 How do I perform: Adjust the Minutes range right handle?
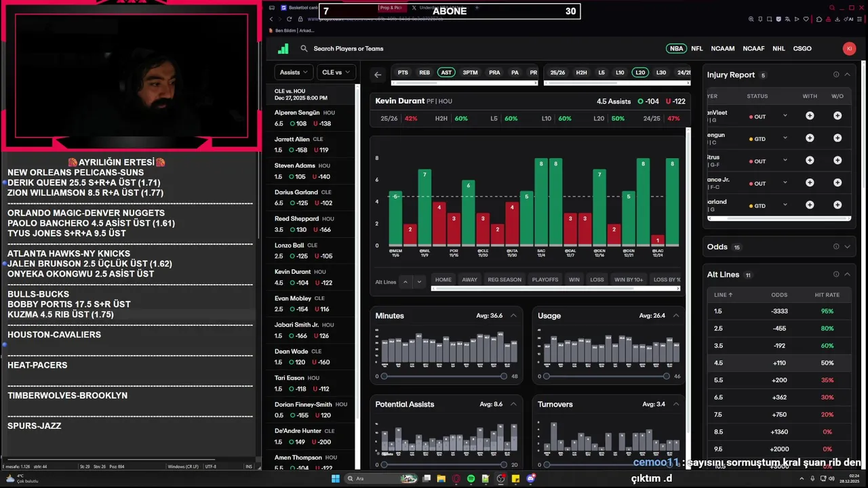coord(504,376)
